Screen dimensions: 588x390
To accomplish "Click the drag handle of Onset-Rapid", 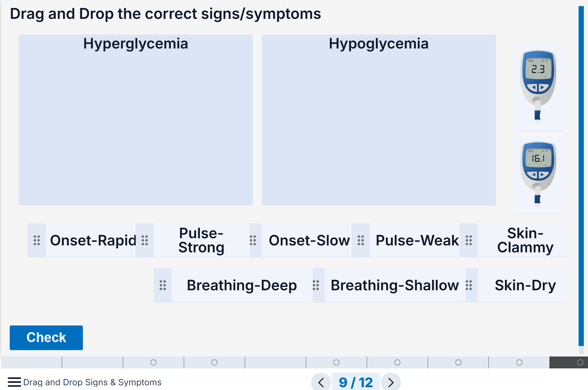I will pos(37,240).
